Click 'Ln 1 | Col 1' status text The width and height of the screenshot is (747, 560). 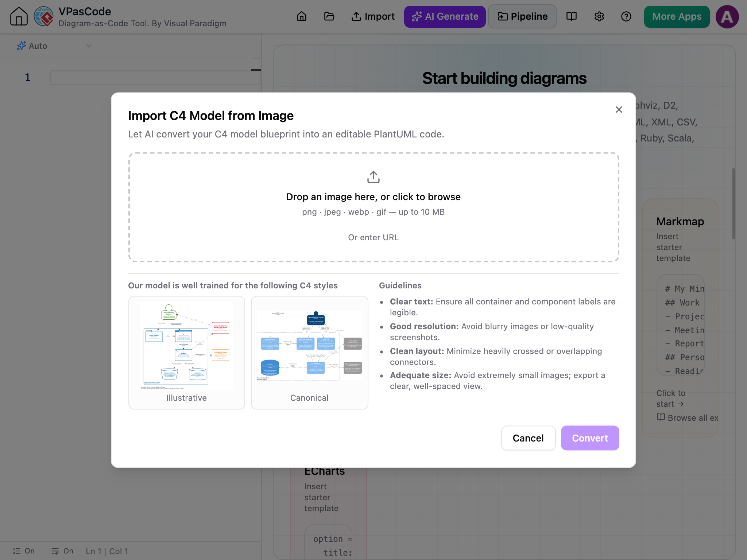(x=107, y=551)
